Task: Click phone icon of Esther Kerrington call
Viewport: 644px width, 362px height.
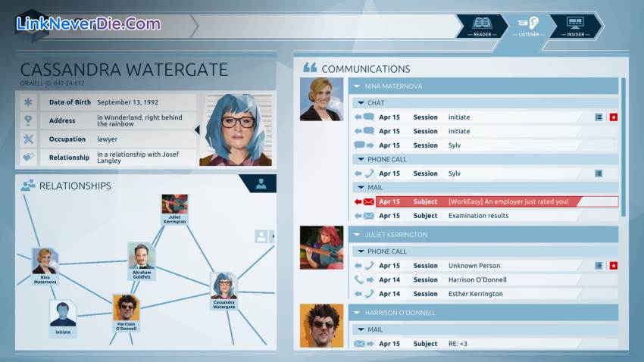Action: pyautogui.click(x=368, y=294)
